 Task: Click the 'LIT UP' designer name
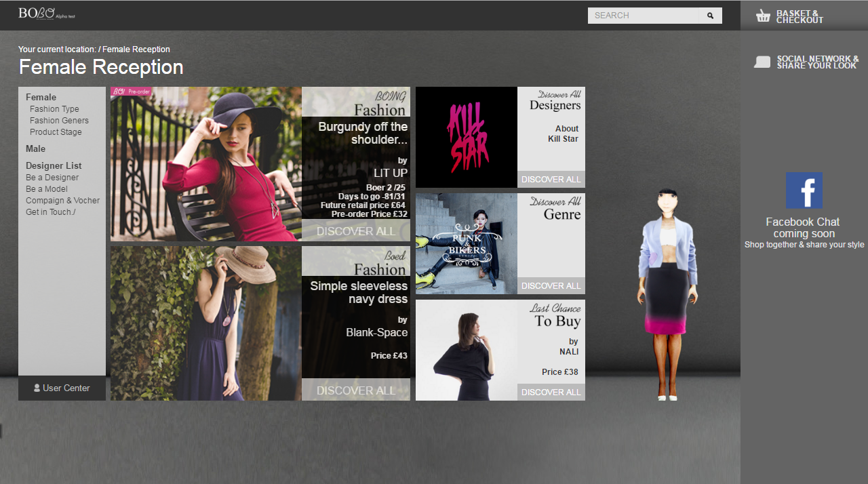point(391,173)
